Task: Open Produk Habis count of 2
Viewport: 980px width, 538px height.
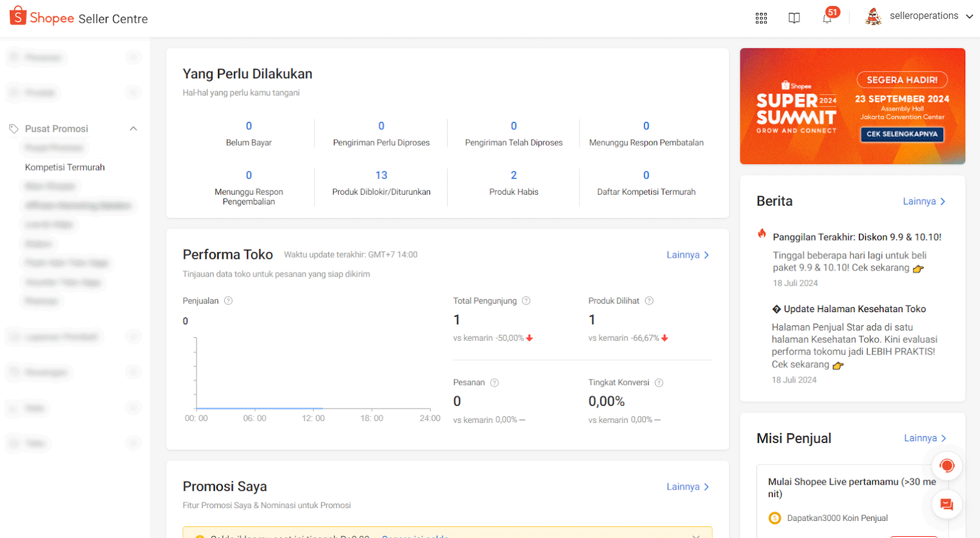Action: (x=513, y=176)
